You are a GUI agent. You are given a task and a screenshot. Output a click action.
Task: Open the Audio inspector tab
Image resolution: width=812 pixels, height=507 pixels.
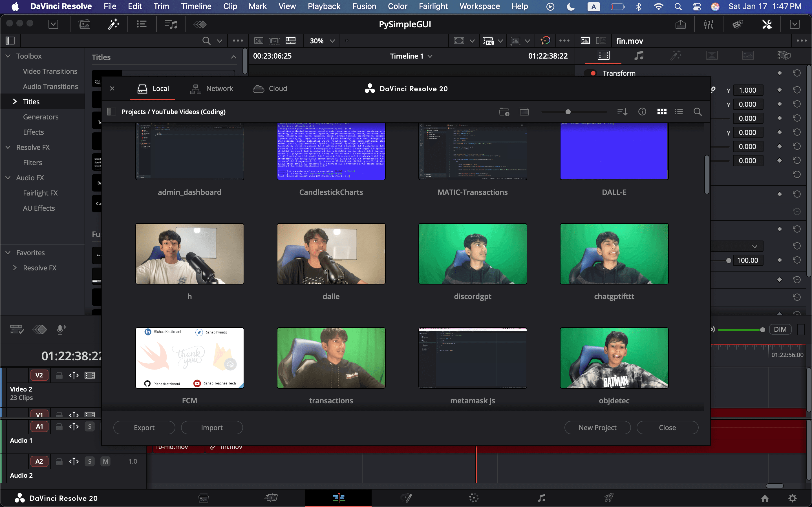[x=639, y=56]
